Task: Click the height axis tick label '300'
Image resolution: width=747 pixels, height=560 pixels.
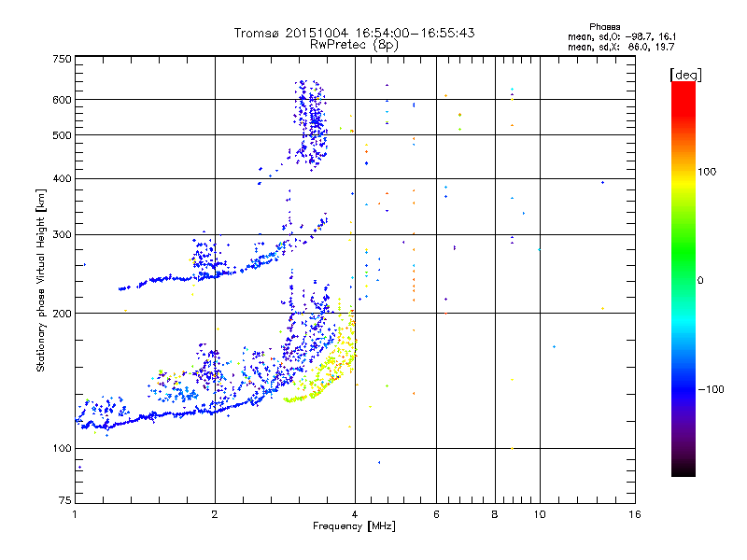Action: (62, 234)
